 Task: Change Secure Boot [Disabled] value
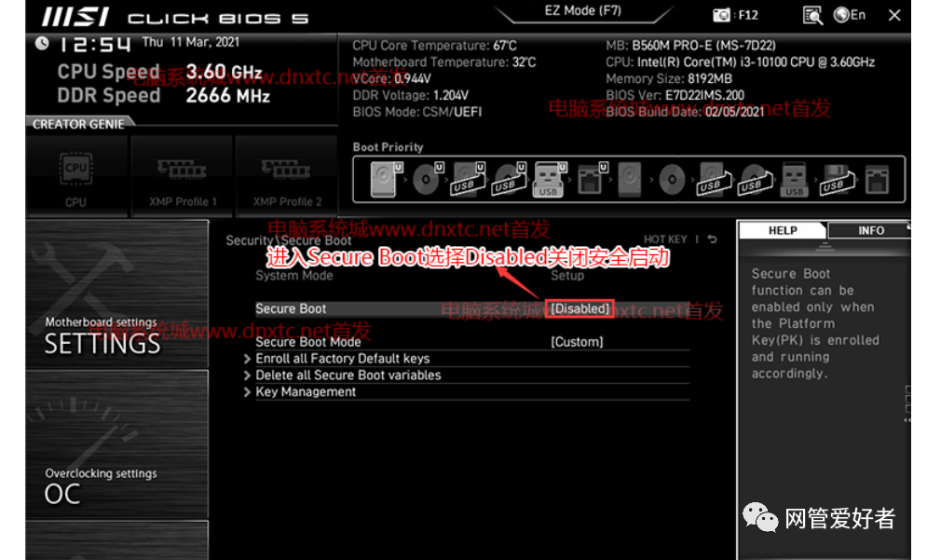[579, 308]
